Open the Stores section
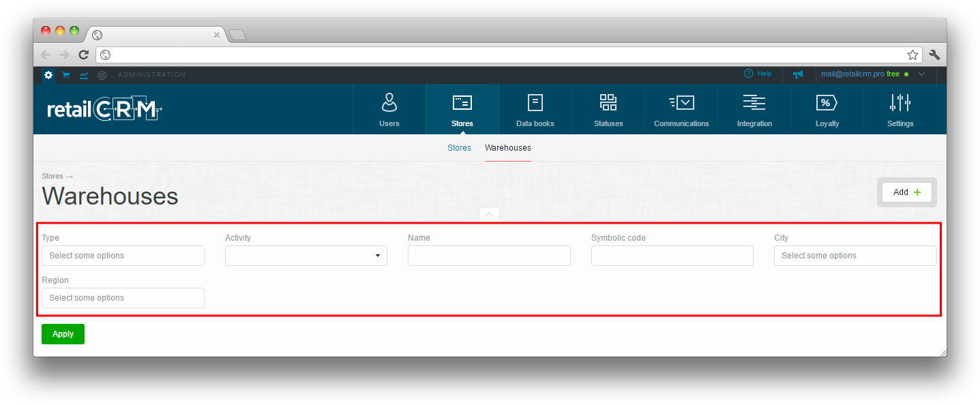The width and height of the screenshot is (980, 405). (x=462, y=110)
